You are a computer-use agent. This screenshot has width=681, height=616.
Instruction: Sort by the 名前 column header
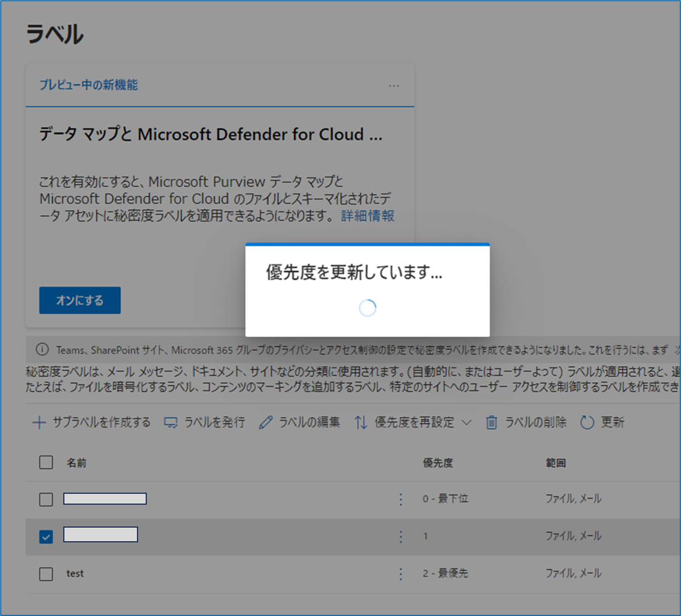(77, 463)
